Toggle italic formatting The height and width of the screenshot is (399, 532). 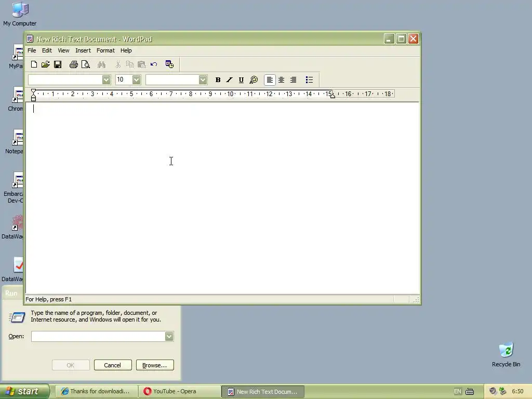[229, 79]
